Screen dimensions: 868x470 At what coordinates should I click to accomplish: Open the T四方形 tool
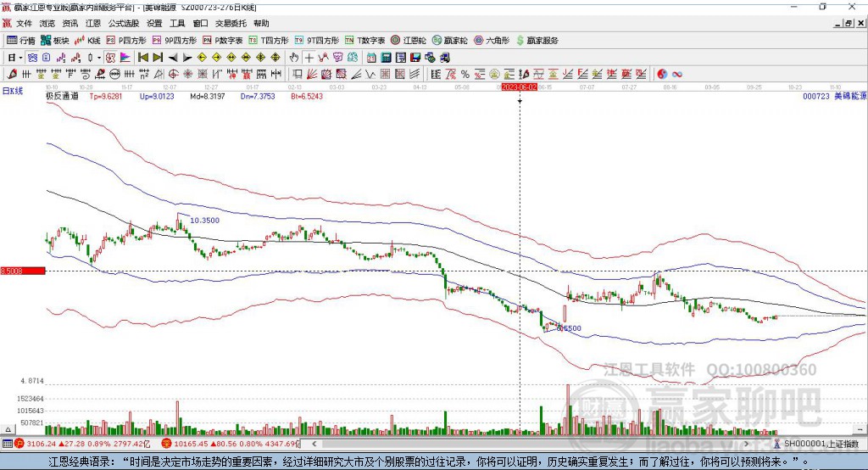point(269,41)
